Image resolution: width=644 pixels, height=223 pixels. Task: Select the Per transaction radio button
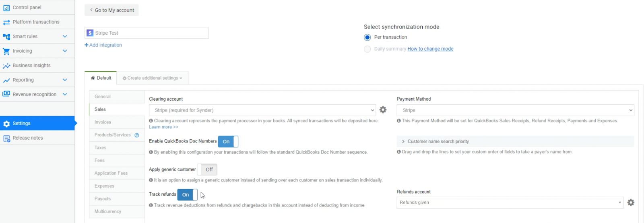coord(367,37)
